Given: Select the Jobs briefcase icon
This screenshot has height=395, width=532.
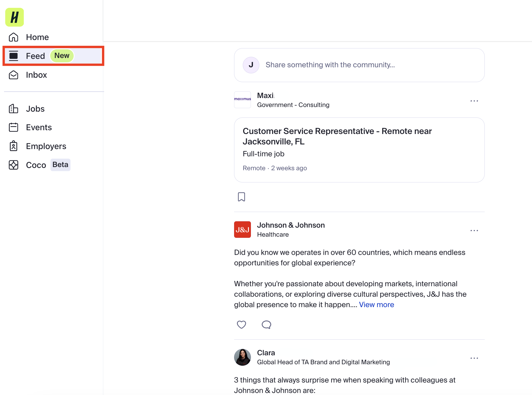Looking at the screenshot, I should click(13, 109).
